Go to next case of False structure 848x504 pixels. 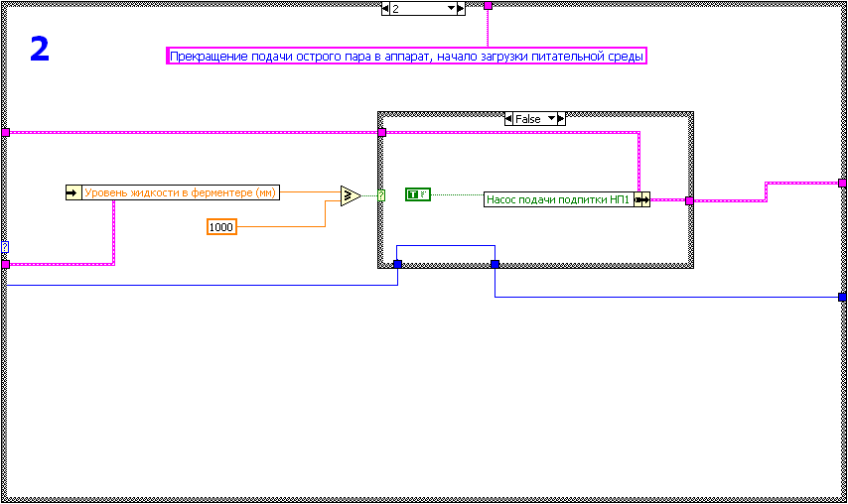(x=561, y=119)
